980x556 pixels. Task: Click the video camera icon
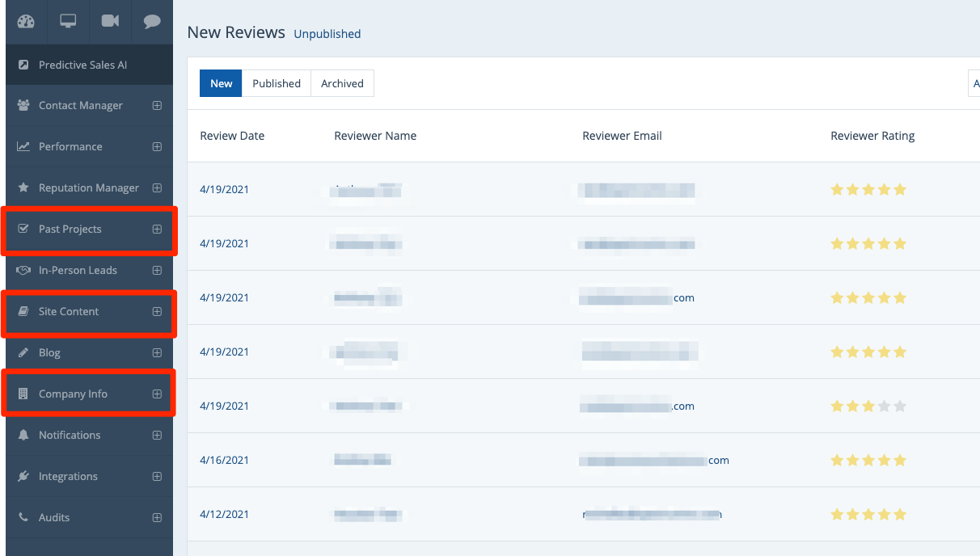coord(110,22)
